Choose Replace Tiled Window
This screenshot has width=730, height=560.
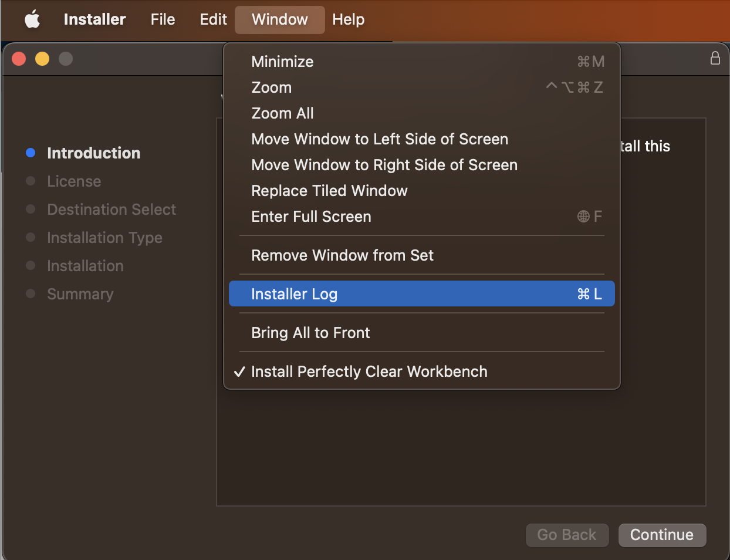(x=329, y=191)
